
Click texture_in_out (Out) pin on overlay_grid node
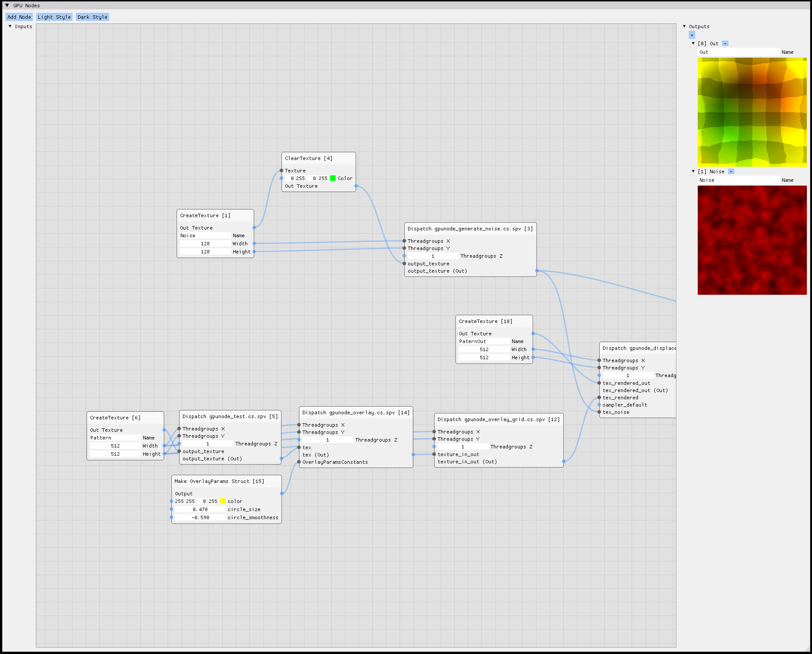pos(564,462)
